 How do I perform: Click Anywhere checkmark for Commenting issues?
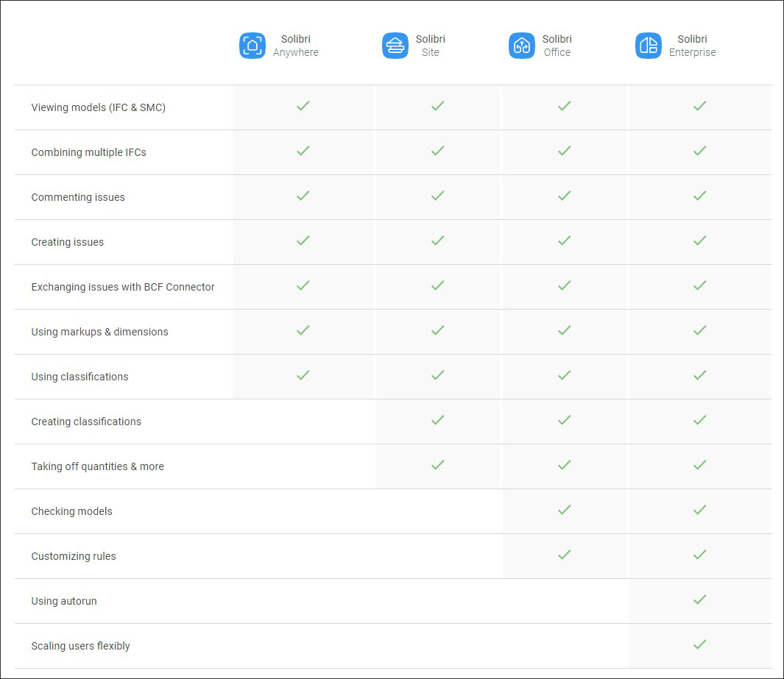[303, 196]
